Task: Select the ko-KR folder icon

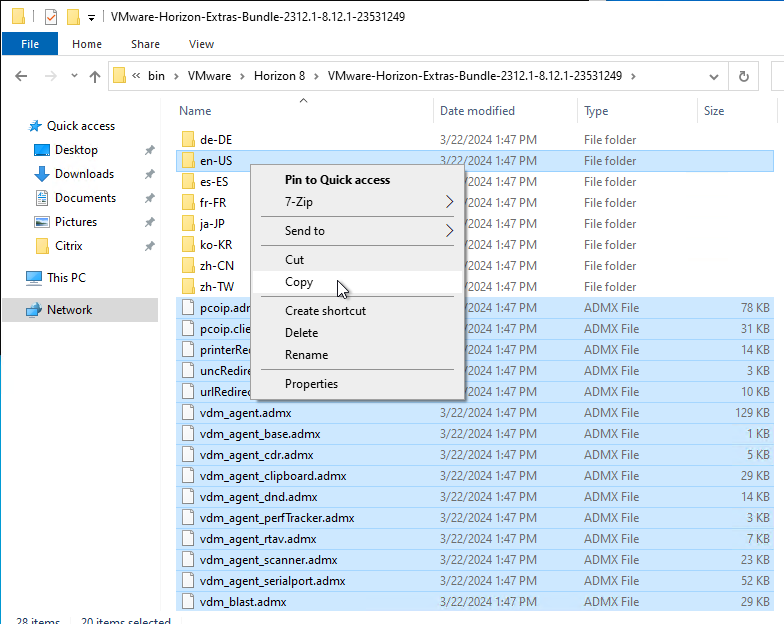Action: (x=188, y=244)
